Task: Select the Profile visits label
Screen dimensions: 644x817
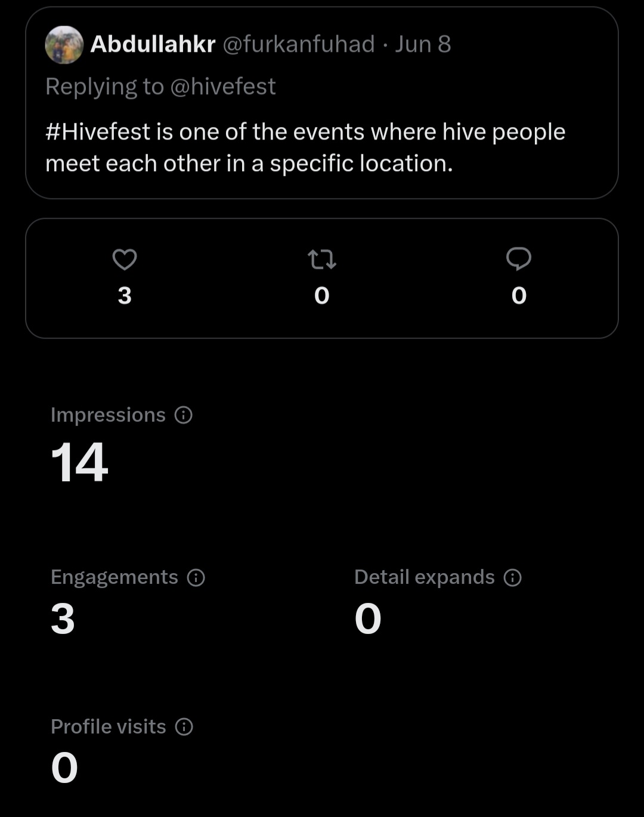Action: tap(109, 726)
